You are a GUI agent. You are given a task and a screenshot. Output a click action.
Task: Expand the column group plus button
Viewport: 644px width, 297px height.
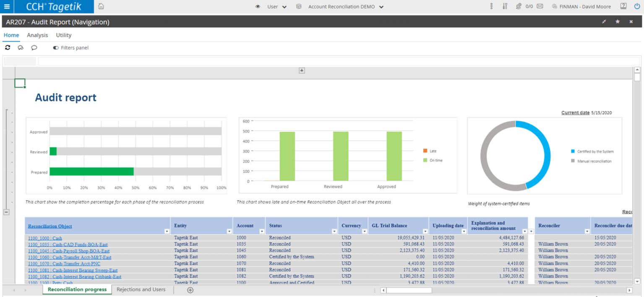302,70
